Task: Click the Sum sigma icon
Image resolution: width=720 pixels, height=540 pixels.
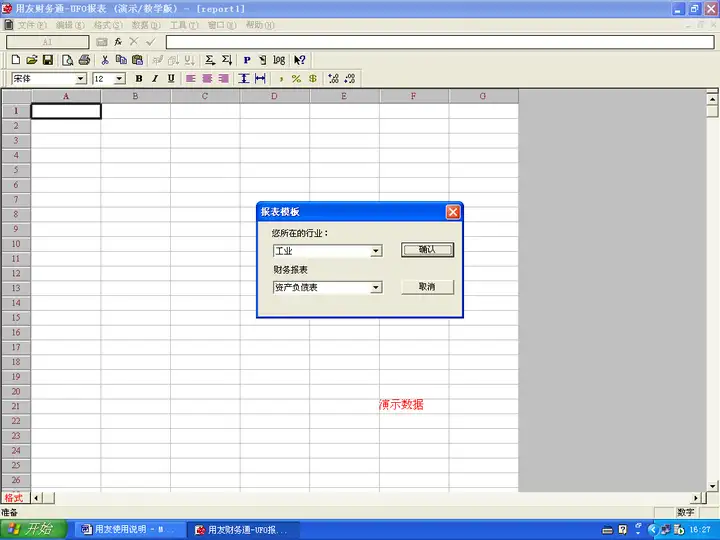Action: pos(209,60)
